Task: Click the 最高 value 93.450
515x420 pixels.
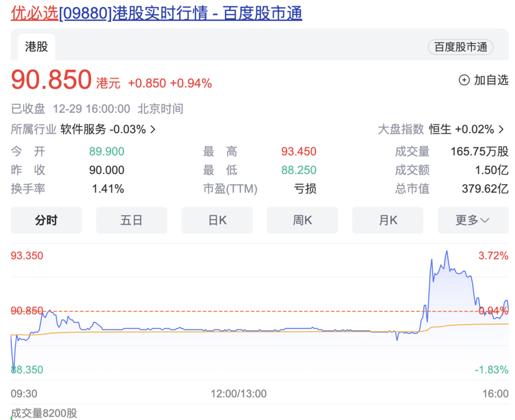Action: (x=299, y=151)
